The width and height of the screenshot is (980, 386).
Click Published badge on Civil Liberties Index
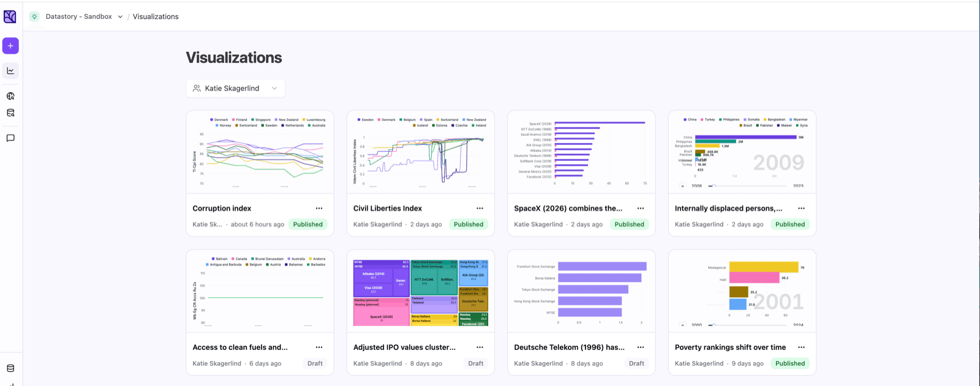click(469, 225)
